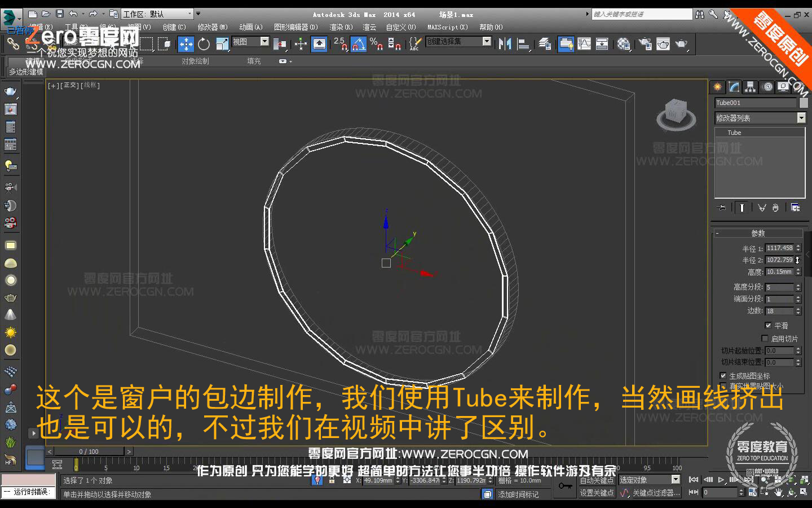Open the 修改器列表 dropdown
Image resolution: width=812 pixels, height=508 pixels.
coord(760,118)
